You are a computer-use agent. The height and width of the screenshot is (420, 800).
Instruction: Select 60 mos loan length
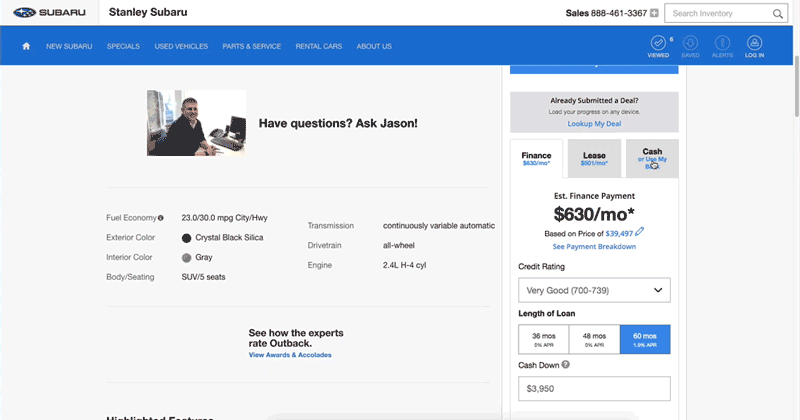click(x=645, y=339)
